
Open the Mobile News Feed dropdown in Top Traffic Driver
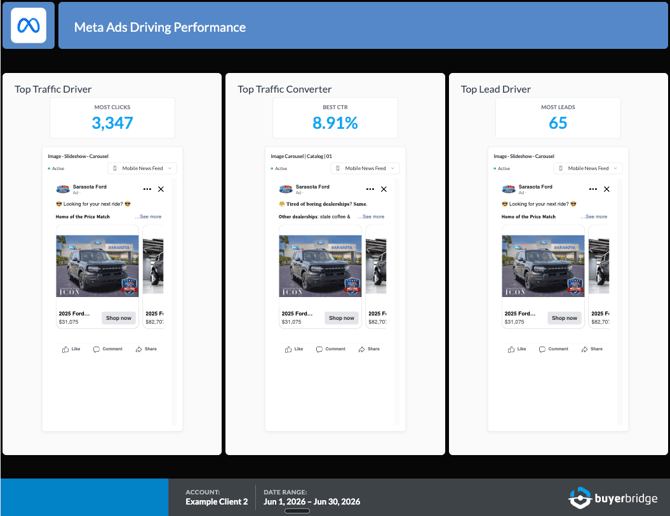(x=142, y=168)
